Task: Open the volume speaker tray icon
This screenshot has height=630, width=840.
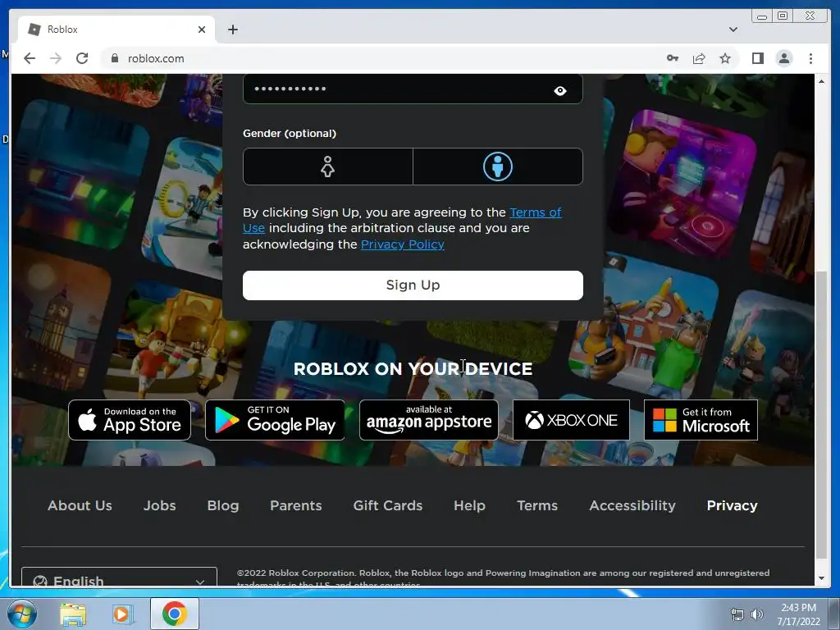Action: click(x=756, y=614)
